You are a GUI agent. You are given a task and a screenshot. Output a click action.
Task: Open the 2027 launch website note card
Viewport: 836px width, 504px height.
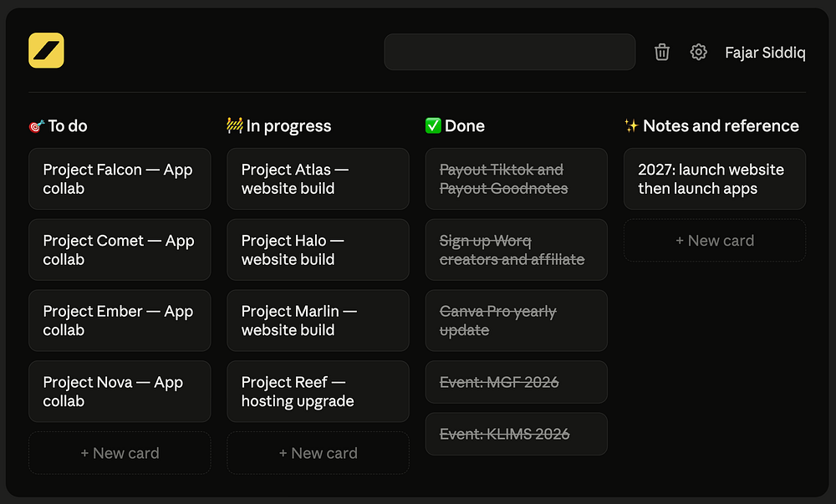(715, 179)
